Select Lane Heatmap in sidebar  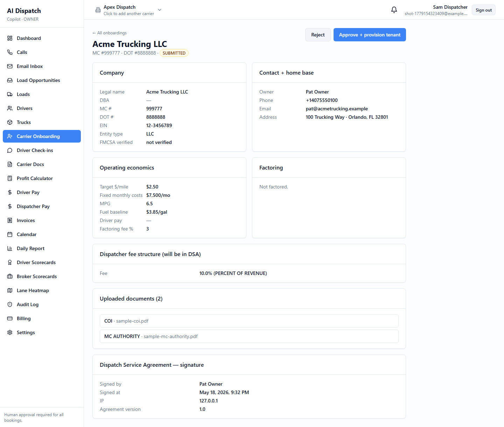tap(42, 290)
